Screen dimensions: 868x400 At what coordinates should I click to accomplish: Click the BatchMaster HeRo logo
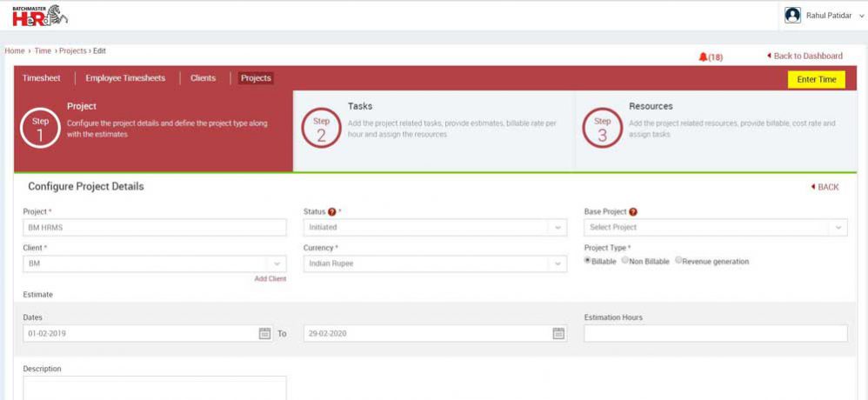click(x=39, y=15)
